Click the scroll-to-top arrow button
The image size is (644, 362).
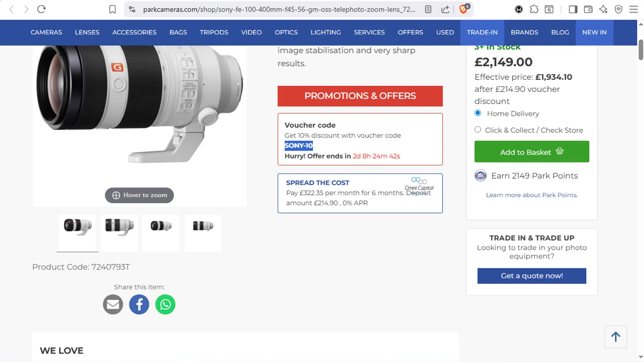(x=616, y=337)
